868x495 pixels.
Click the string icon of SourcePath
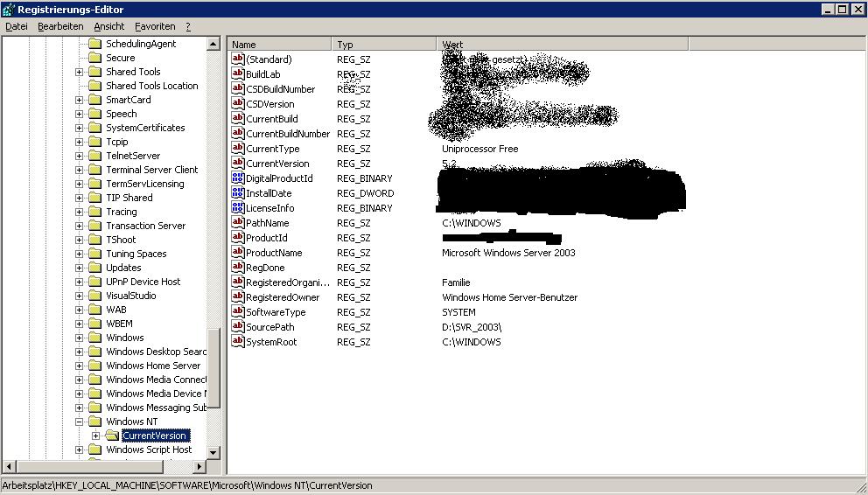[237, 327]
